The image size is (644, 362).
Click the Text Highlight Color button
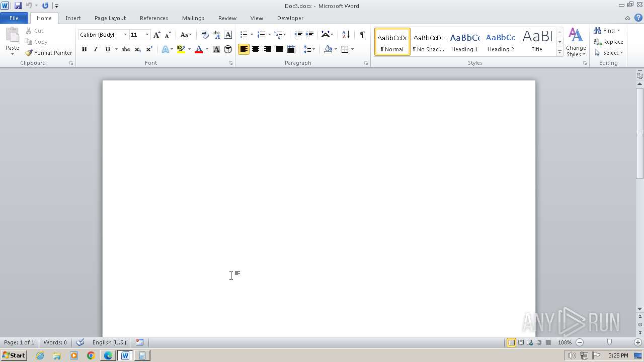click(181, 49)
